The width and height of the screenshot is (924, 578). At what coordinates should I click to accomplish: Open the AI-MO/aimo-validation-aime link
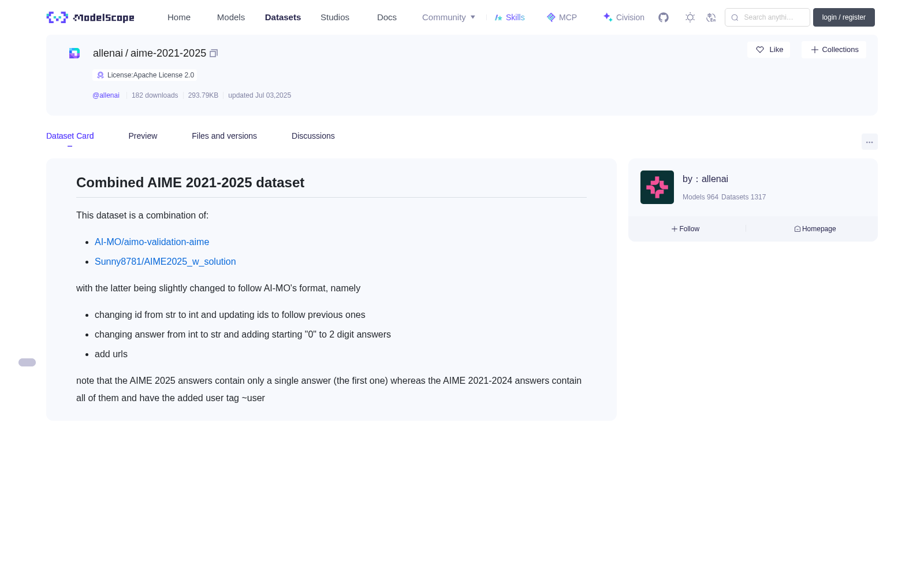pos(152,242)
